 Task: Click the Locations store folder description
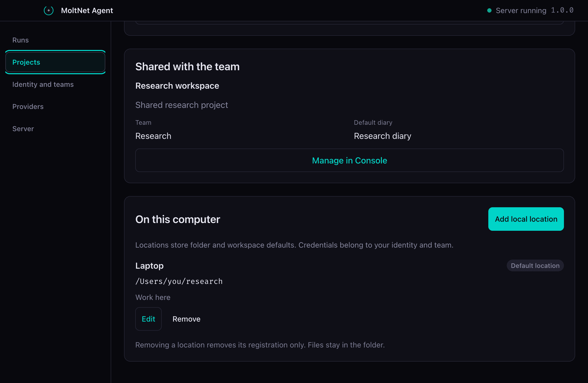294,245
